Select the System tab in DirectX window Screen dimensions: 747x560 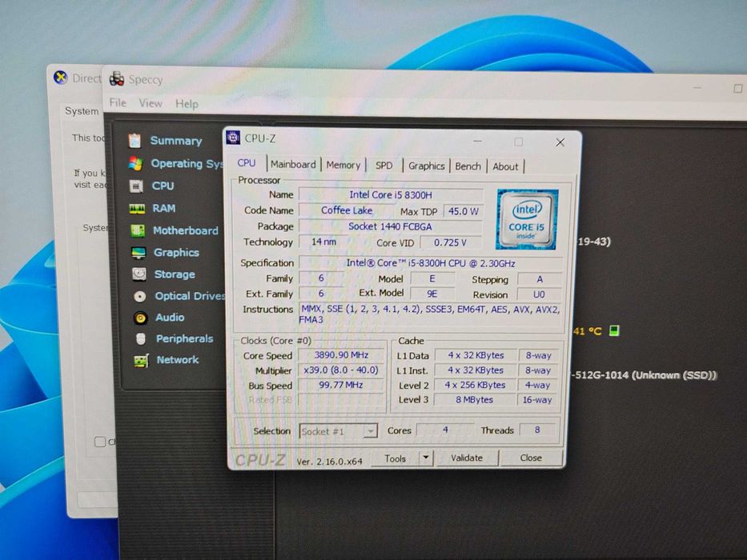(x=82, y=111)
